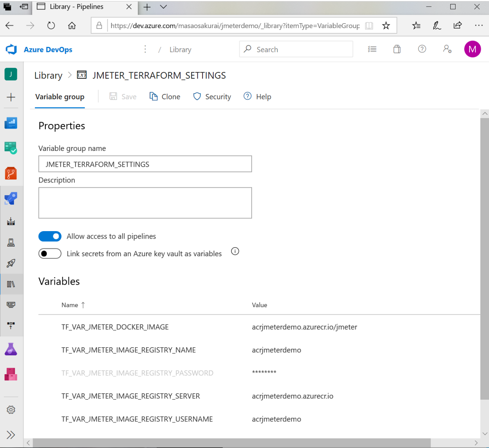The width and height of the screenshot is (489, 448).
Task: Open Repos icon in left sidebar
Action: tap(11, 173)
